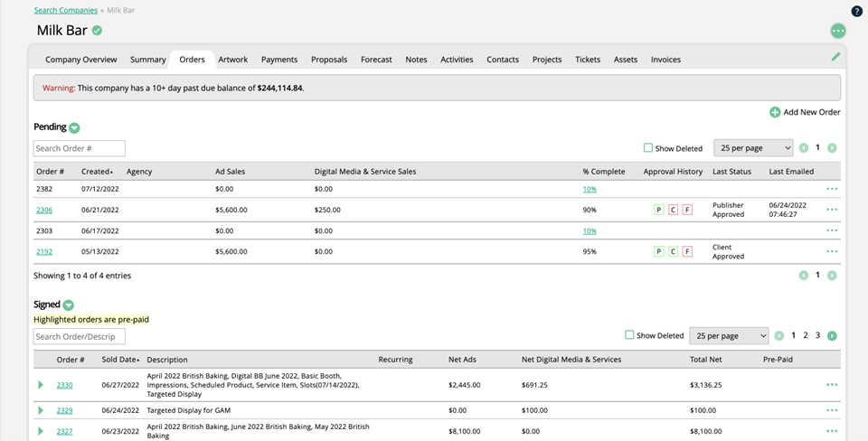Sort the Pending table by Created
This screenshot has width=868, height=441.
(x=97, y=172)
